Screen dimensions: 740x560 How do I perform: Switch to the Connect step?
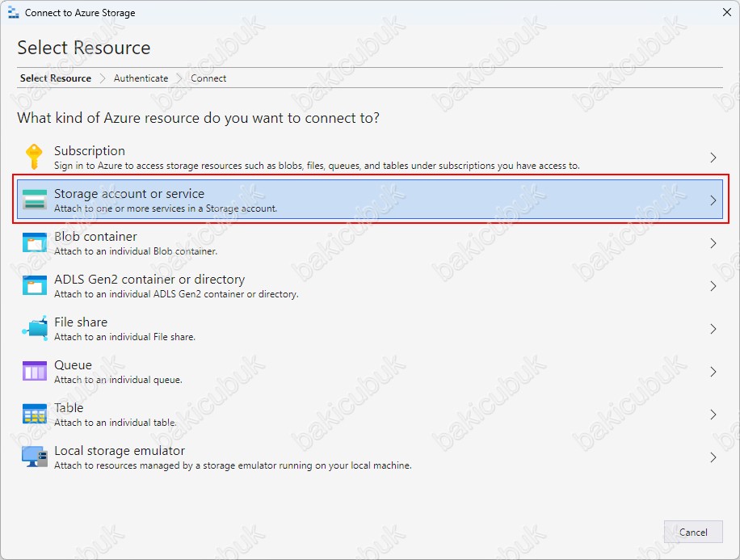(208, 78)
